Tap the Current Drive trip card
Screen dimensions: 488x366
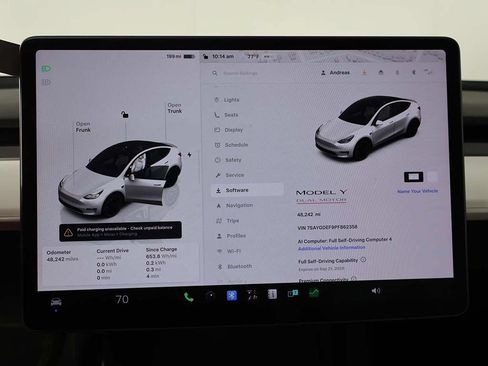[112, 264]
